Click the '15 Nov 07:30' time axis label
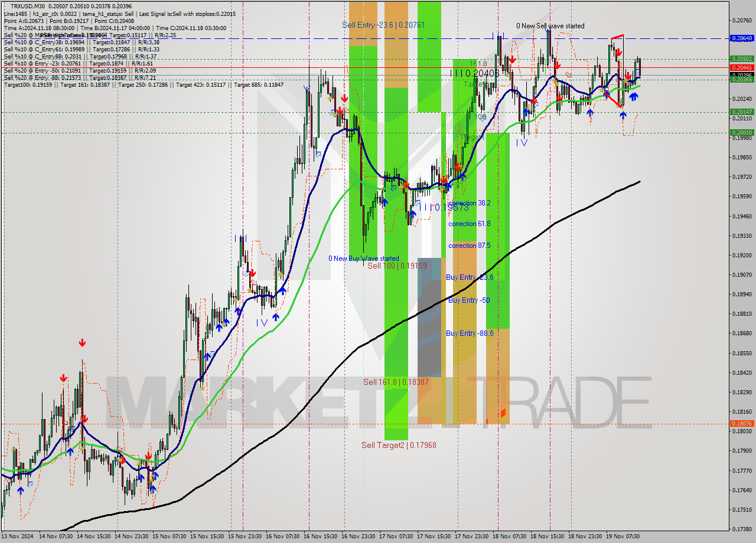 pyautogui.click(x=170, y=537)
